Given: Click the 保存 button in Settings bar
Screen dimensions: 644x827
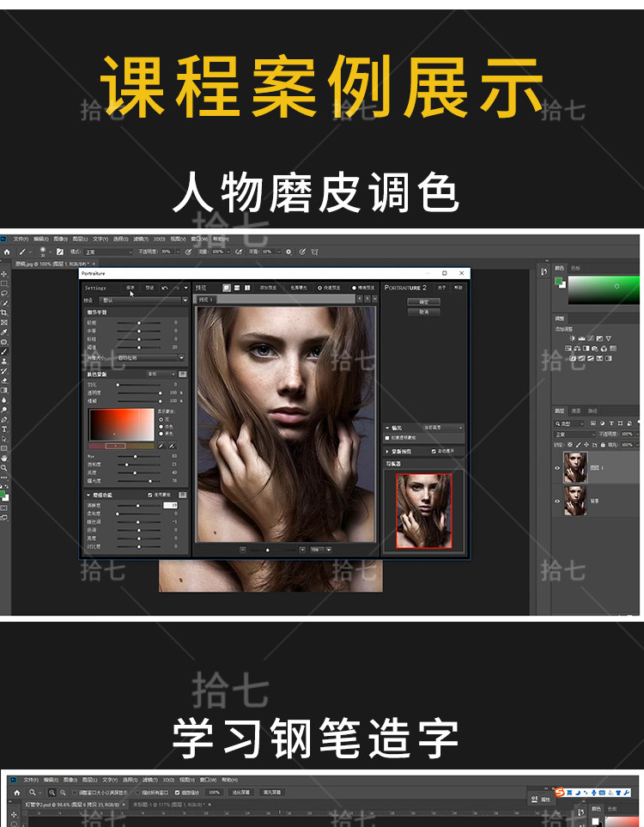Looking at the screenshot, I should pos(131,288).
